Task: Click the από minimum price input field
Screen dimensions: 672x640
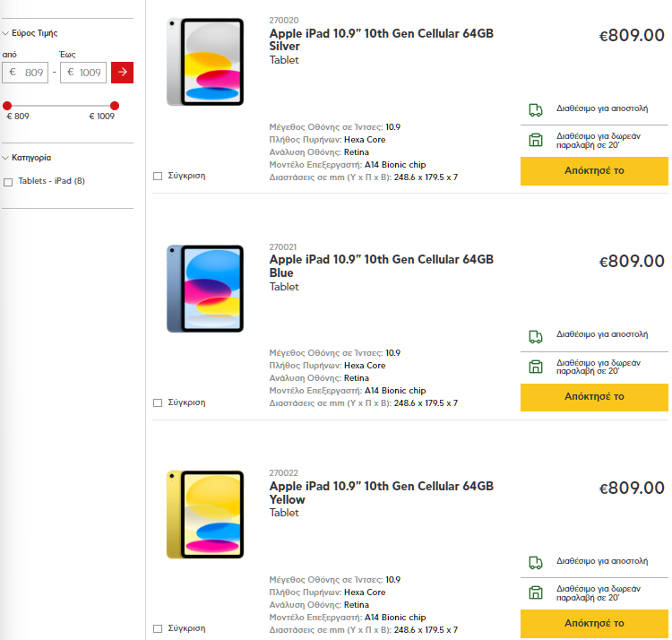Action: [25, 73]
